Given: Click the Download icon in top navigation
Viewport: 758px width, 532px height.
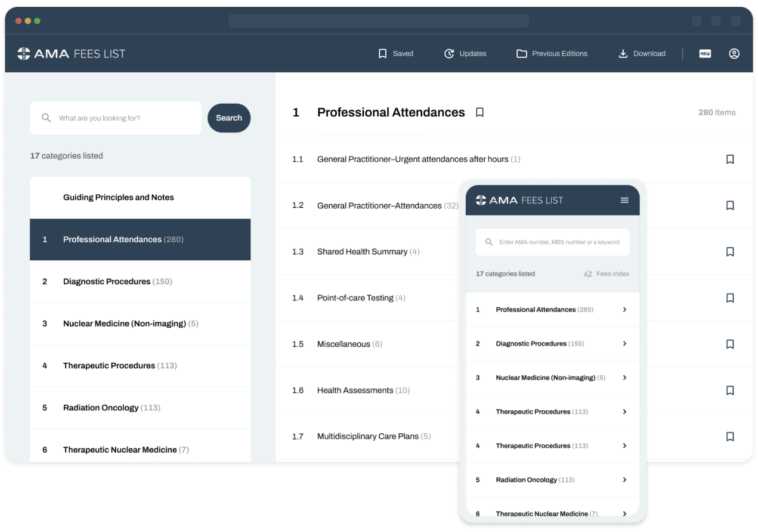Looking at the screenshot, I should [623, 54].
